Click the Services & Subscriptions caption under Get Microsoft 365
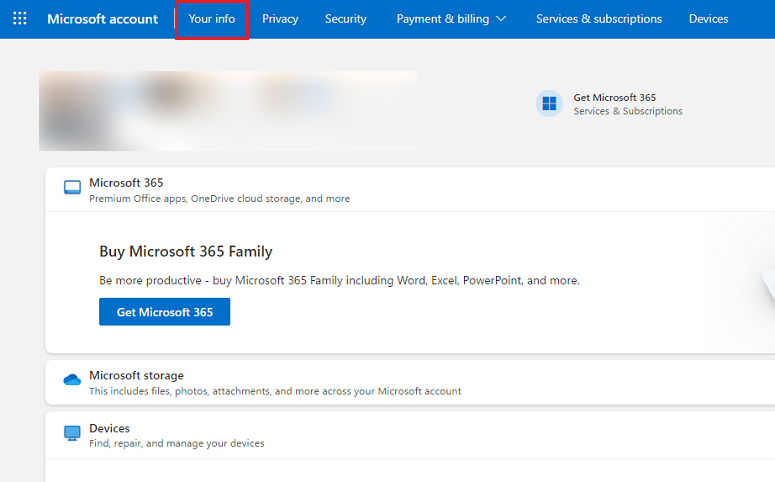775x482 pixels. [x=628, y=111]
